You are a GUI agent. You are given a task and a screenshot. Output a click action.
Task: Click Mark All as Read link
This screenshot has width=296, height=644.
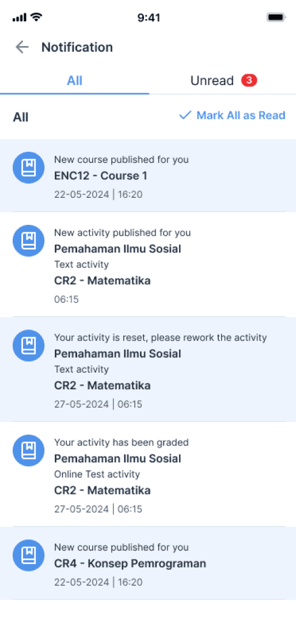(232, 116)
